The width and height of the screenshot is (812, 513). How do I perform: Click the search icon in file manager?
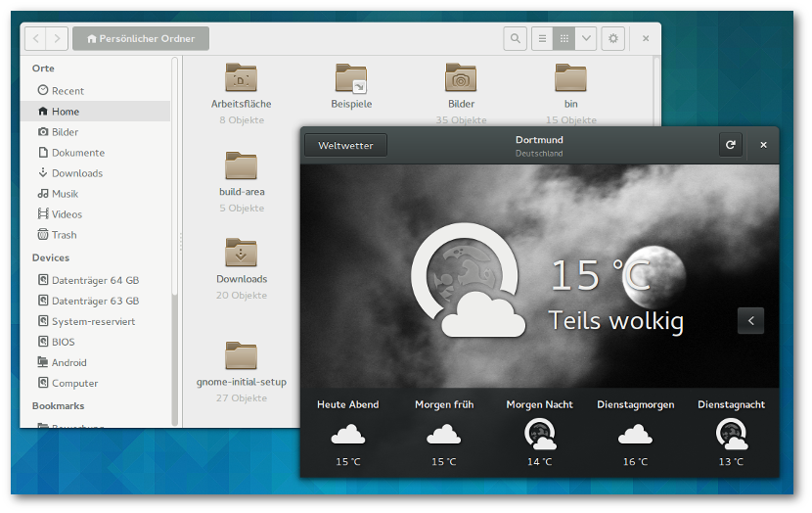coord(515,38)
